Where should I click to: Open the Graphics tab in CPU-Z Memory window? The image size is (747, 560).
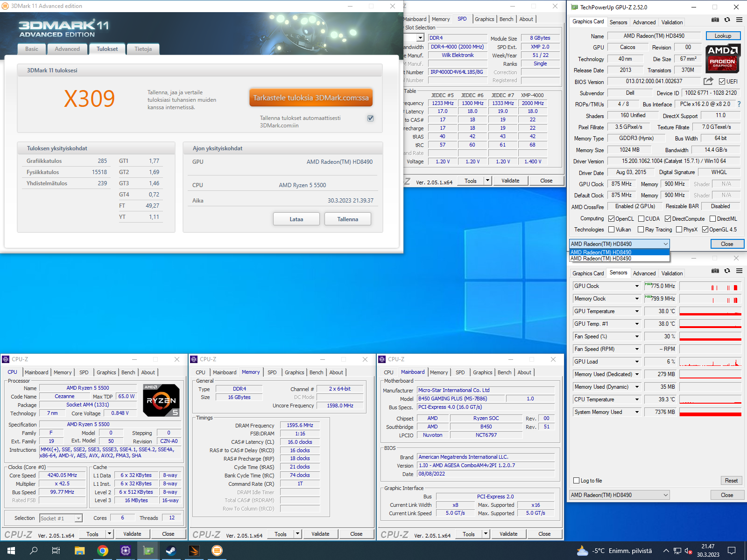tap(295, 372)
